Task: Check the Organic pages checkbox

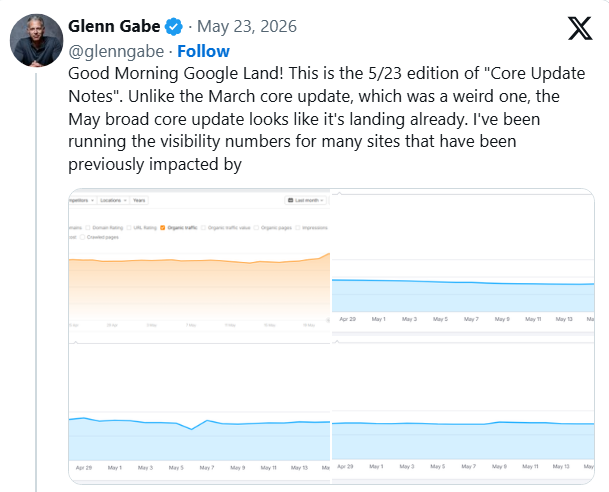Action: (256, 228)
